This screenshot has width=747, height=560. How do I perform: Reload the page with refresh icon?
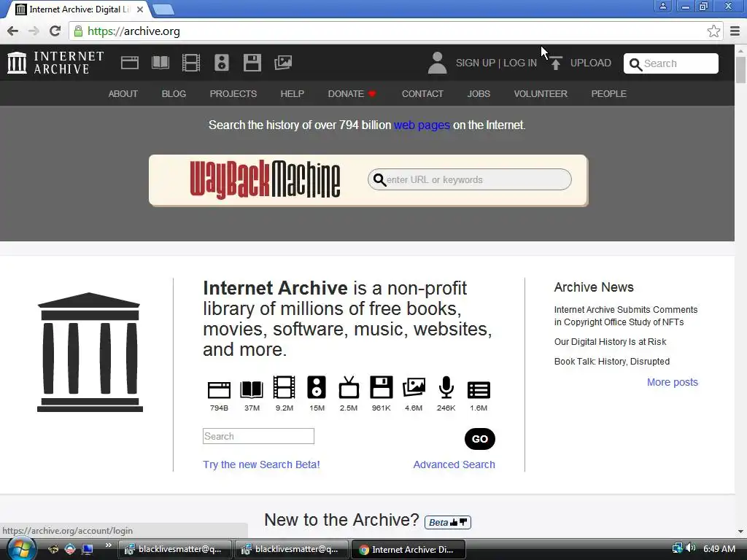pos(55,31)
